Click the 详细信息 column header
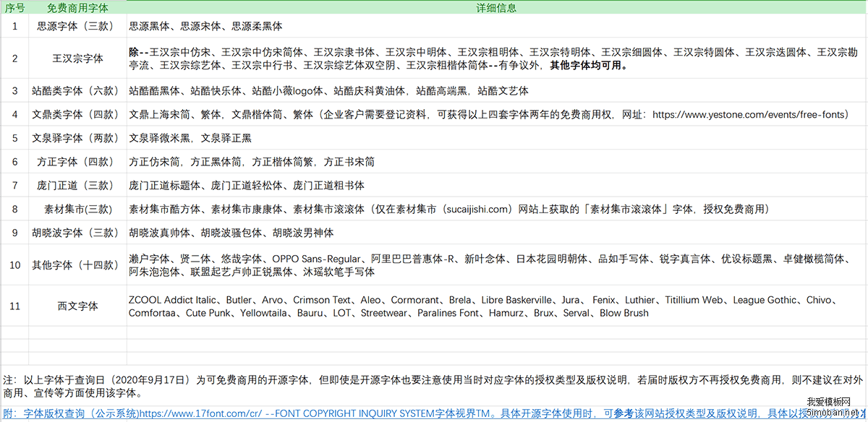The height and width of the screenshot is (422, 868). tap(496, 8)
